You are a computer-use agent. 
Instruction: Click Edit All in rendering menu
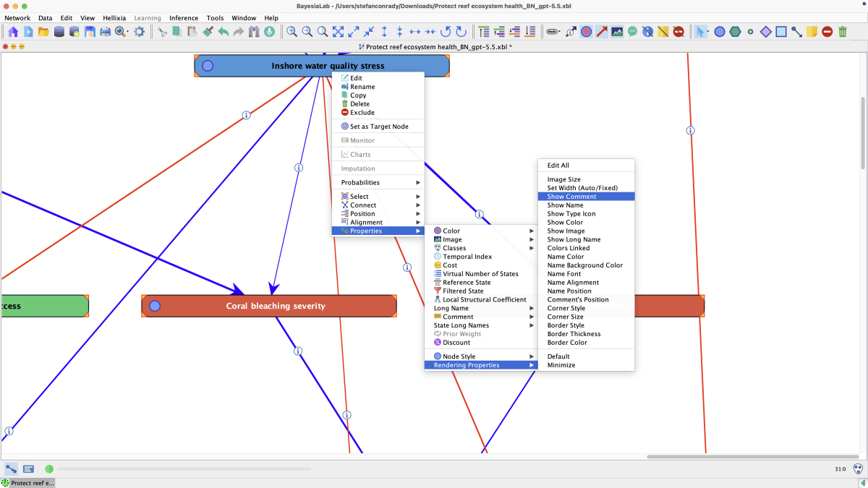(x=586, y=166)
